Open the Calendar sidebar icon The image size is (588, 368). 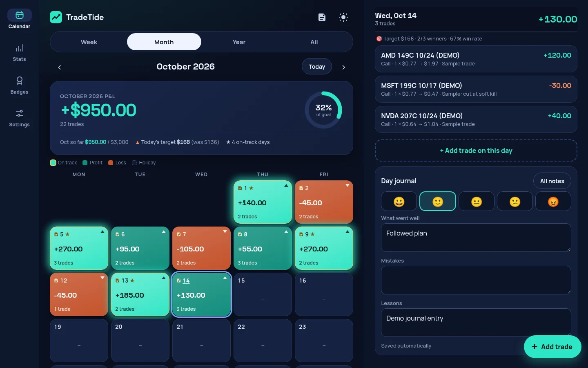(x=19, y=15)
